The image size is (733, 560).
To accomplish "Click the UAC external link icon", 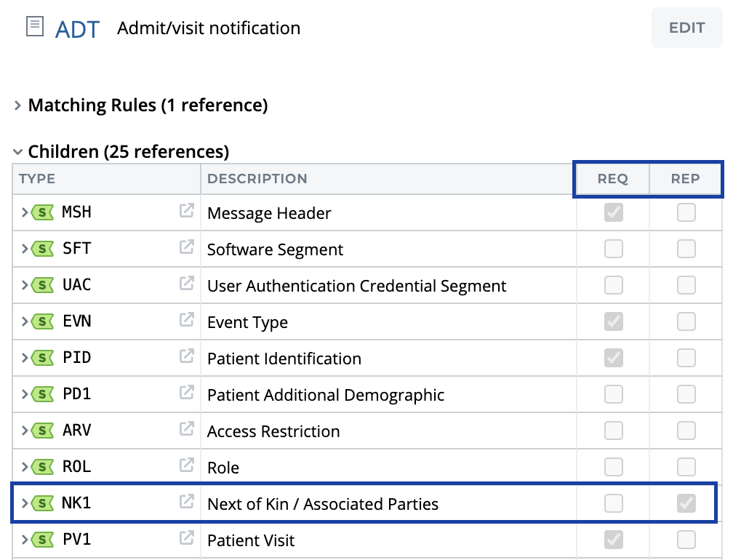I will pos(187,284).
